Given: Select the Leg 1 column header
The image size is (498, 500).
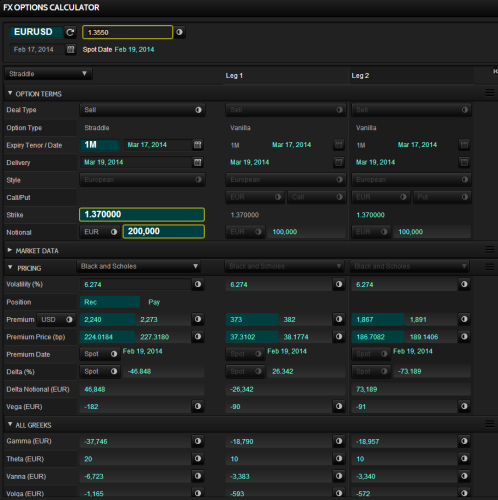Looking at the screenshot, I should (234, 76).
